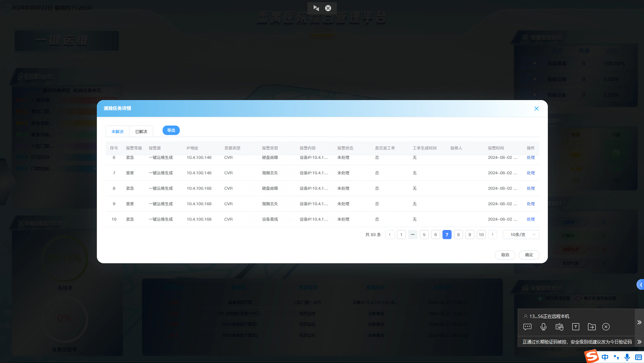
Task: Open chat message icon in remote panel
Action: tap(527, 327)
